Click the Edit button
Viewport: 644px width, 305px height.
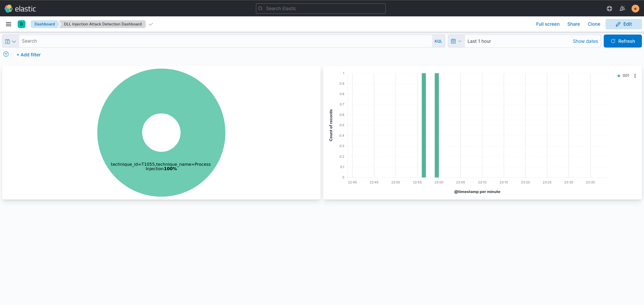(x=623, y=24)
